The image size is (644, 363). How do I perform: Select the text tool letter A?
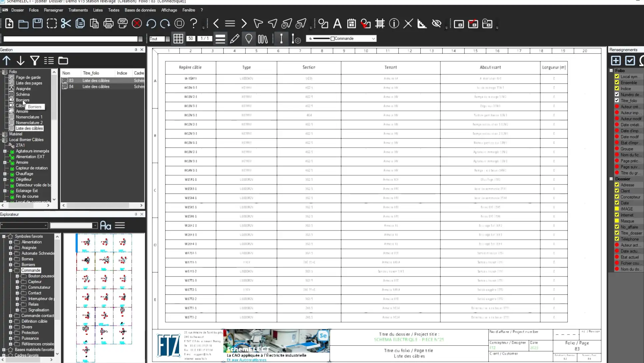click(337, 24)
